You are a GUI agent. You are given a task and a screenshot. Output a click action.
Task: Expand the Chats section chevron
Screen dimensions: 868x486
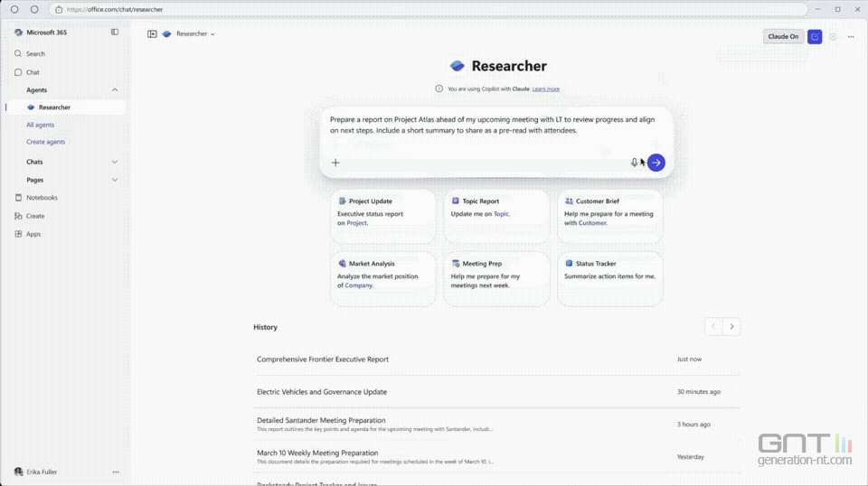coord(115,162)
